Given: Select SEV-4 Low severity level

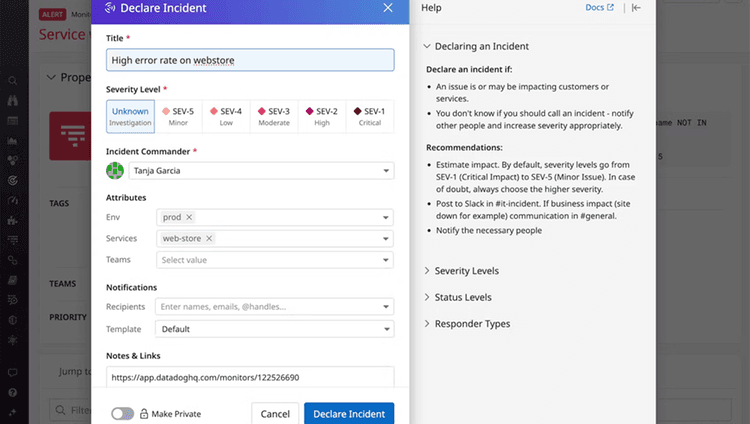Looking at the screenshot, I should 226,116.
